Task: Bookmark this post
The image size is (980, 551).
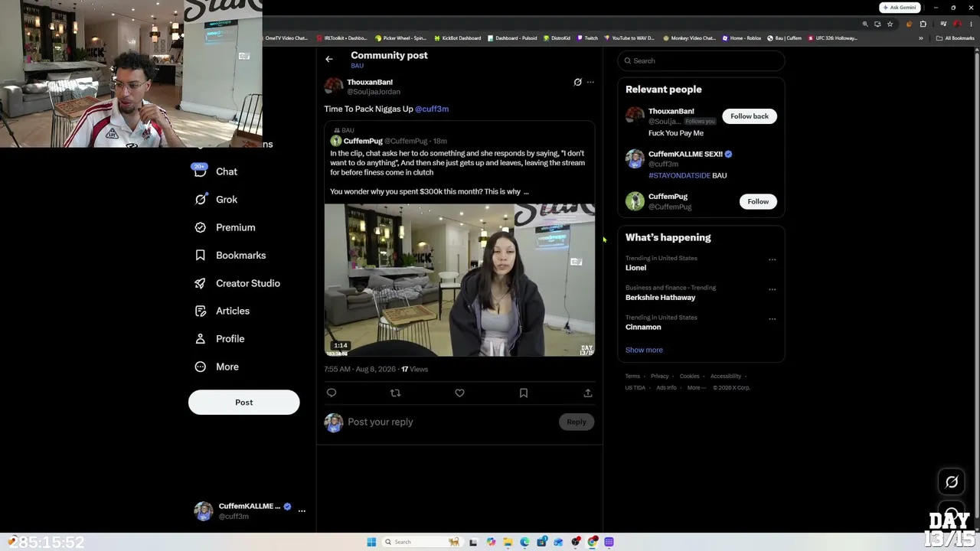Action: tap(524, 393)
